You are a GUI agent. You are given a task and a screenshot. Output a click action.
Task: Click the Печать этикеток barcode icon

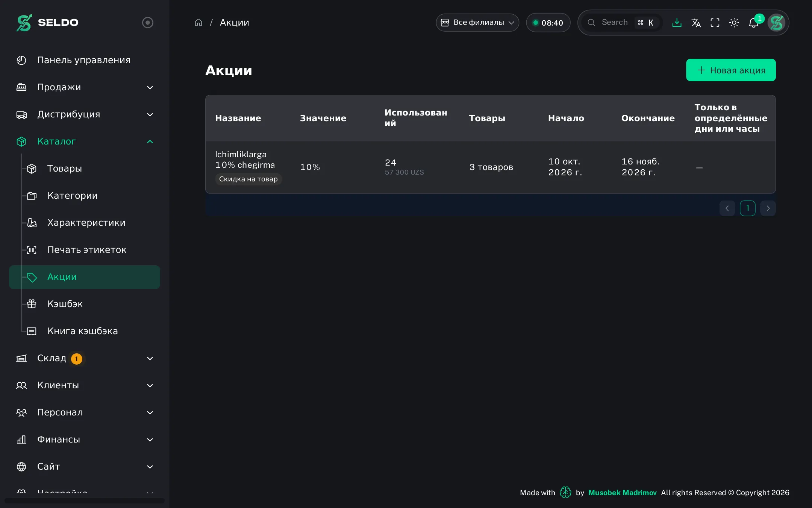tap(32, 250)
